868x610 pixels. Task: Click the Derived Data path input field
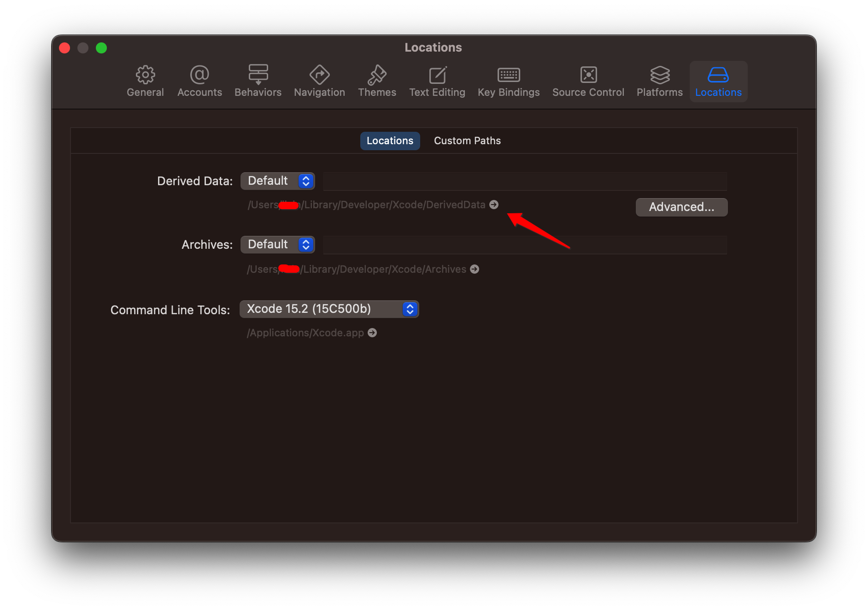click(x=524, y=181)
